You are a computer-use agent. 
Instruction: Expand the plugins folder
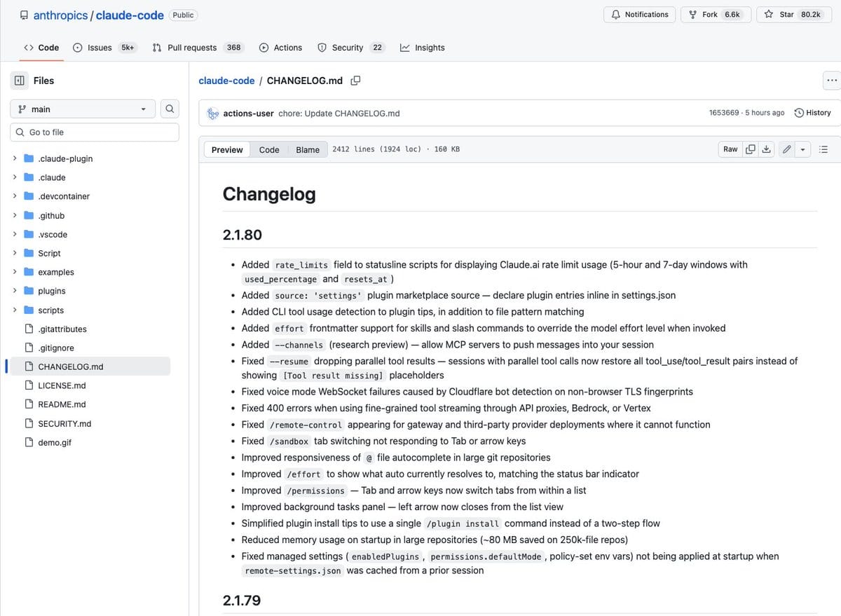tap(15, 291)
